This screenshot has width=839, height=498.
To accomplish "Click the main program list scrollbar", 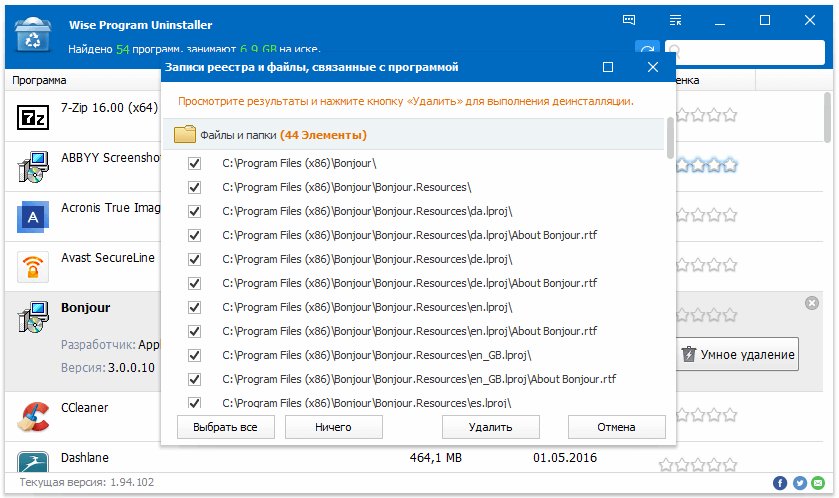I will tap(827, 117).
